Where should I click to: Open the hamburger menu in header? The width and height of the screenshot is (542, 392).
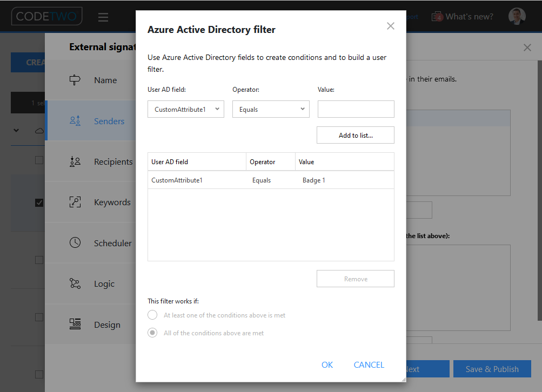(x=103, y=17)
